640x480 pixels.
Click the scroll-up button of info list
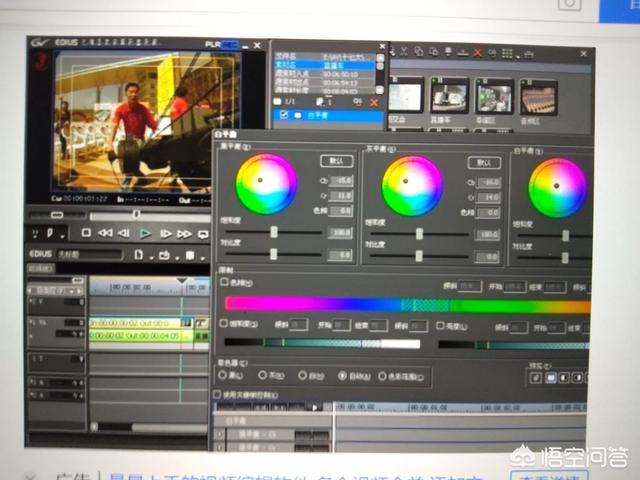point(380,58)
